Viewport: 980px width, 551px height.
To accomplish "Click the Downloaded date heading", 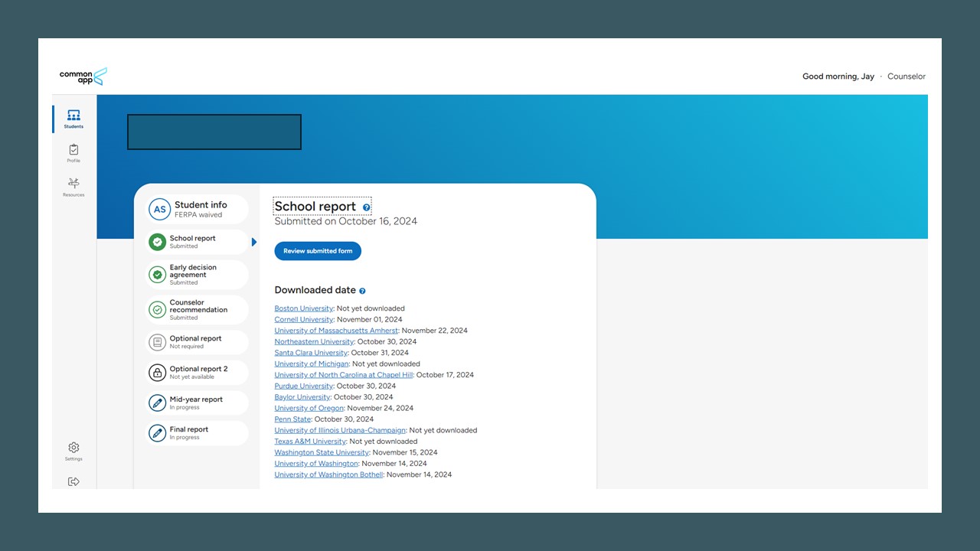I will click(315, 290).
